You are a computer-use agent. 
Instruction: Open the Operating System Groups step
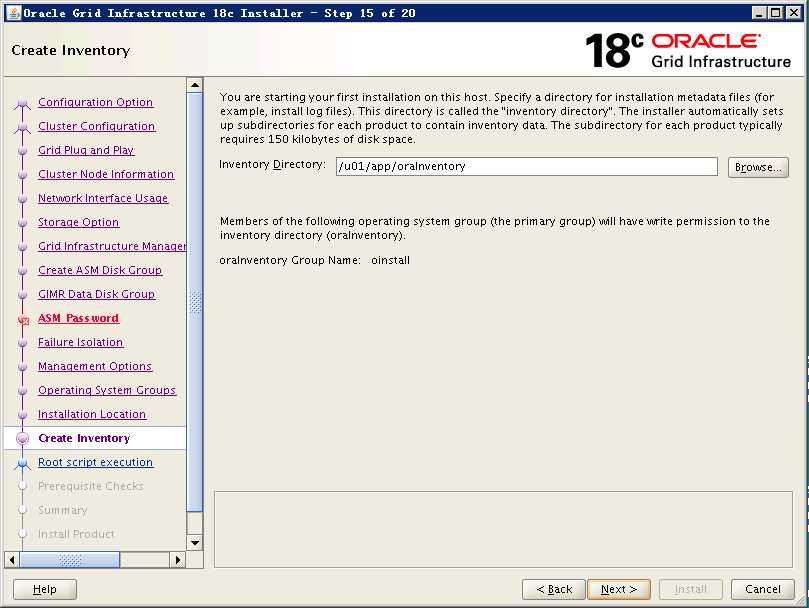coord(107,390)
